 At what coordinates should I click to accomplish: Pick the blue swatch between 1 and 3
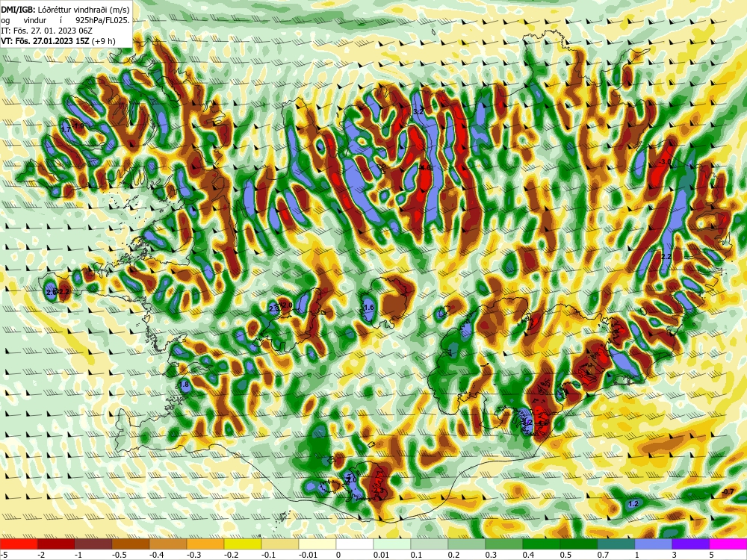tap(654, 544)
